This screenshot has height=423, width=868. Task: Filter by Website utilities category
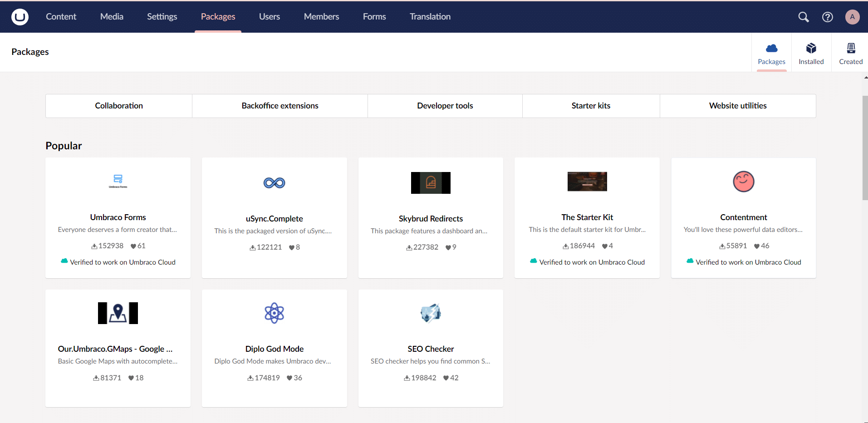coord(738,106)
